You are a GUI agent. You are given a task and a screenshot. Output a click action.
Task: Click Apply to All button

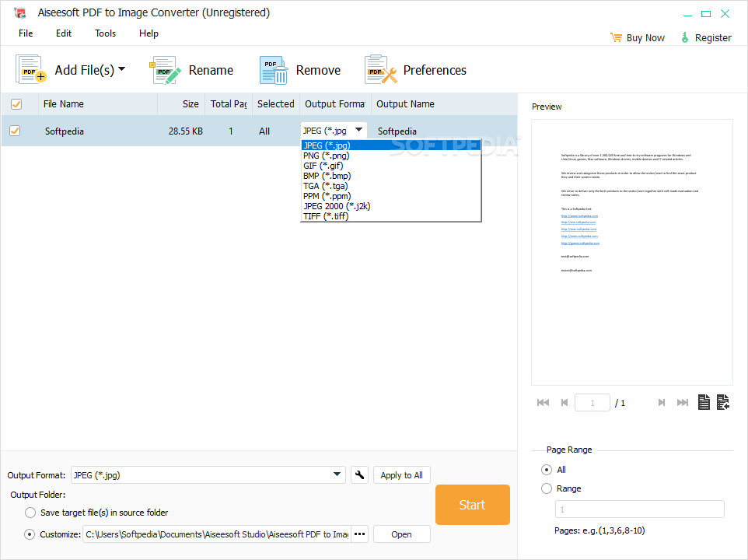(402, 475)
